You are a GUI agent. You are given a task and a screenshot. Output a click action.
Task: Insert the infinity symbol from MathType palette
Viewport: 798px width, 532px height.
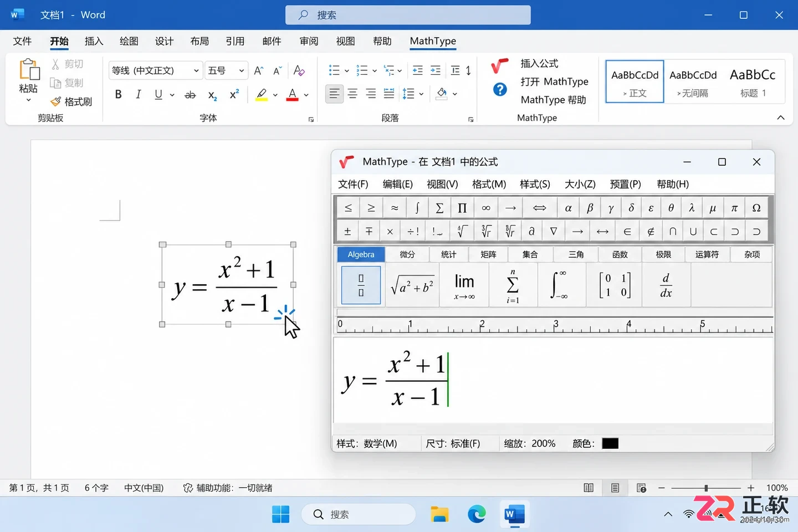tap(486, 208)
